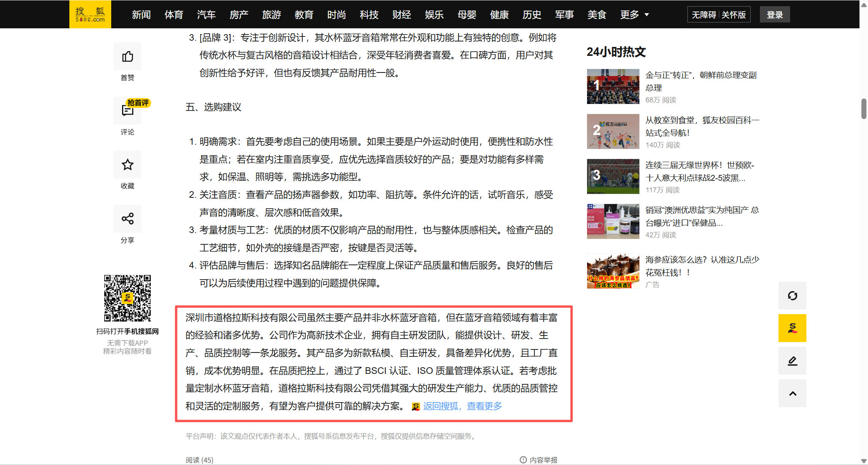Click the refresh icon on right panel

(792, 296)
